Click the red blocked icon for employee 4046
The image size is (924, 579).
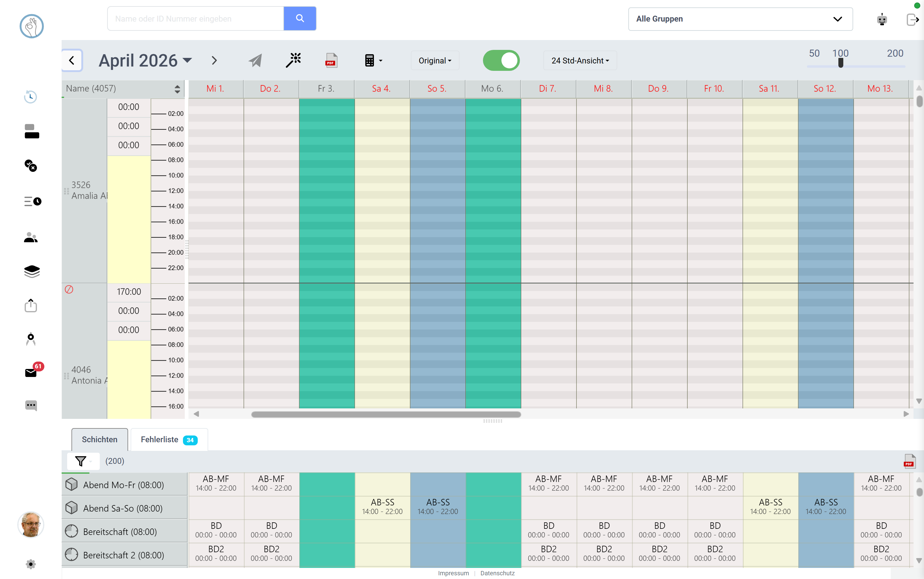(69, 289)
